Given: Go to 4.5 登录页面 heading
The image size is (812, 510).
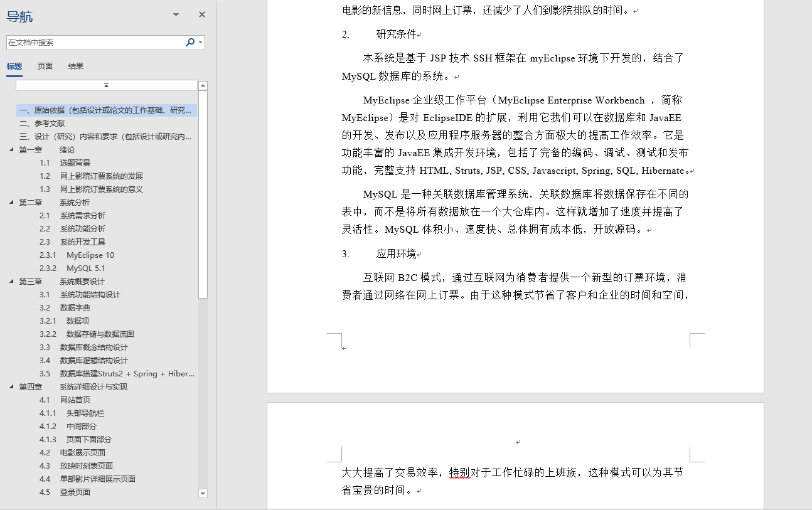Looking at the screenshot, I should 75,492.
